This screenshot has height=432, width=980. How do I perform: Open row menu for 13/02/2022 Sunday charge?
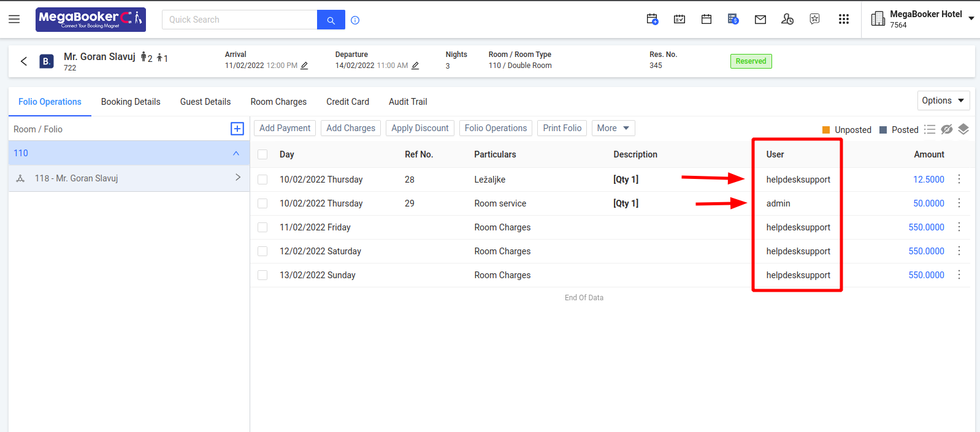pos(959,275)
